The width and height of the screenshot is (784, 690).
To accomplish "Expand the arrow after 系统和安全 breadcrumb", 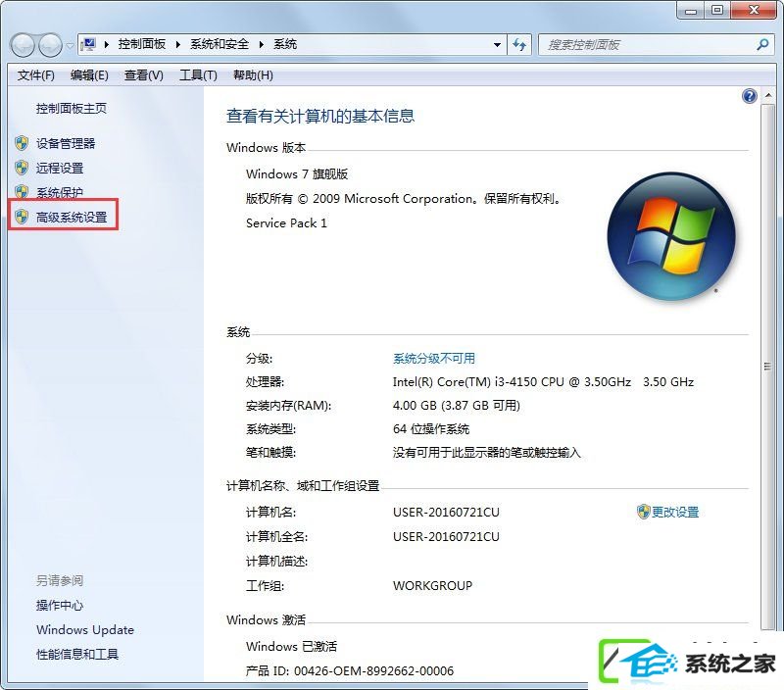I will [x=261, y=44].
